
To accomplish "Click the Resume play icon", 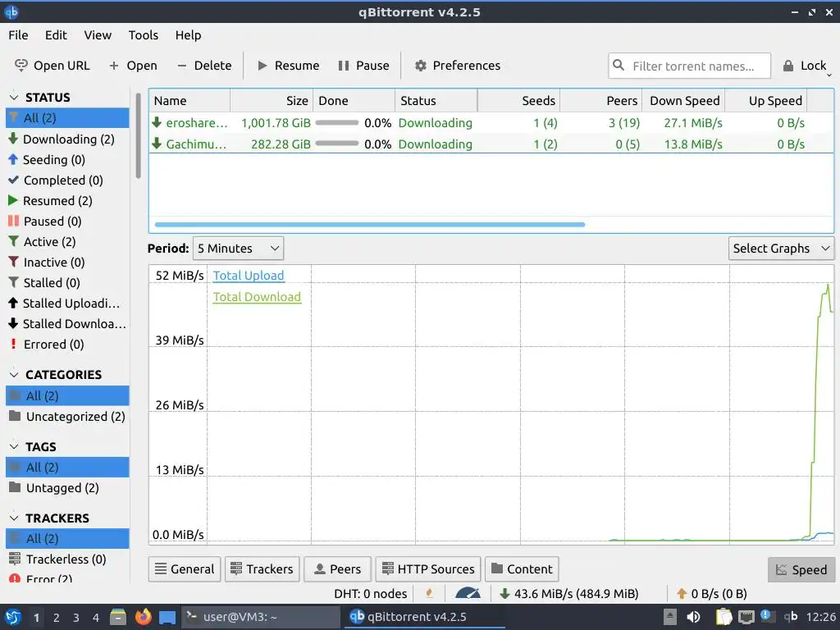I will point(262,66).
